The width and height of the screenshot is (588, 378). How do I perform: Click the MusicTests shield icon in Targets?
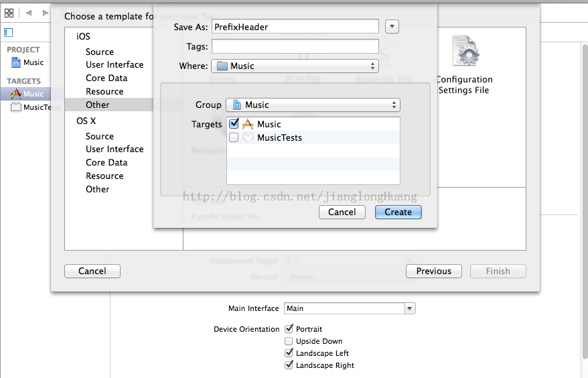[x=248, y=138]
